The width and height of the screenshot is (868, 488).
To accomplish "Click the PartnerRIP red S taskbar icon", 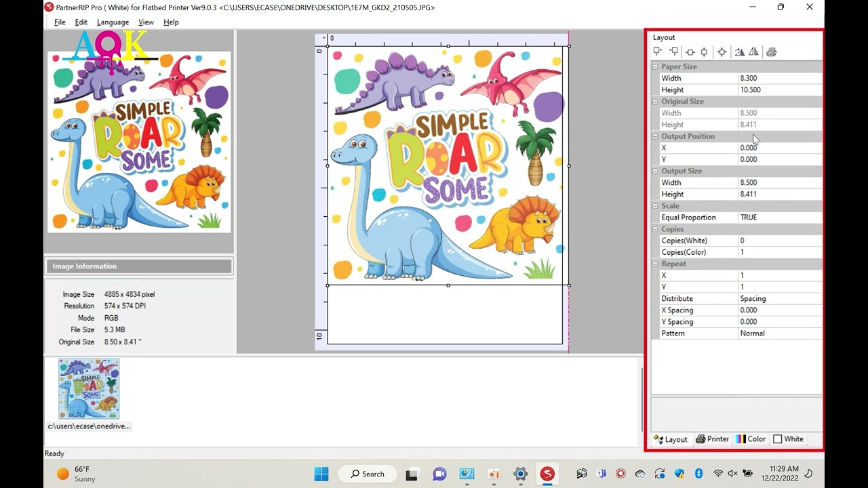I will click(547, 474).
